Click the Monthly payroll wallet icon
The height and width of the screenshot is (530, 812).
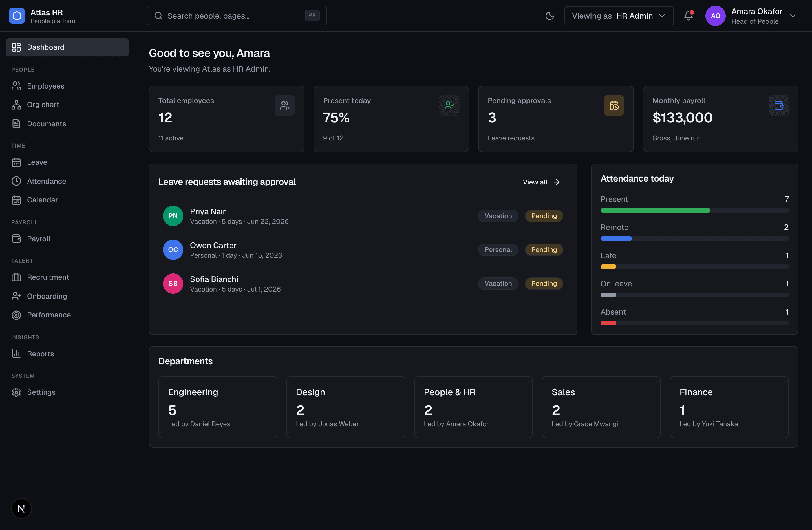(x=778, y=105)
